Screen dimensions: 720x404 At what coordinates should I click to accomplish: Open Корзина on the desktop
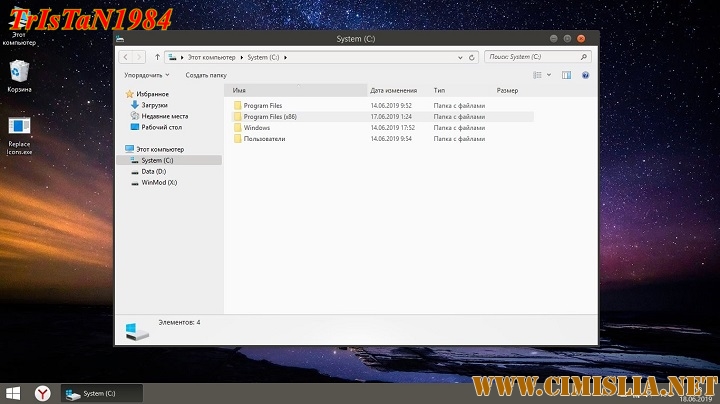pyautogui.click(x=19, y=76)
